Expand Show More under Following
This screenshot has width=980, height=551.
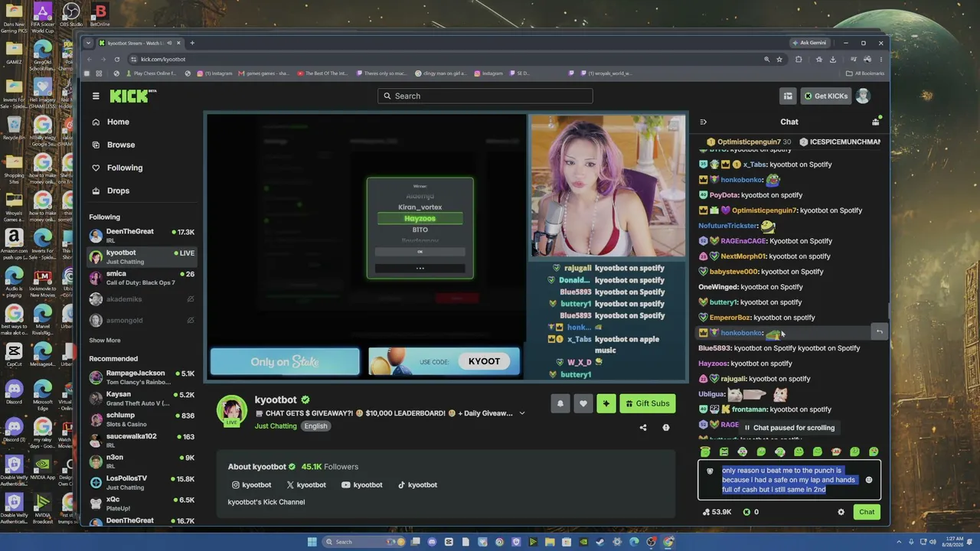coord(105,341)
